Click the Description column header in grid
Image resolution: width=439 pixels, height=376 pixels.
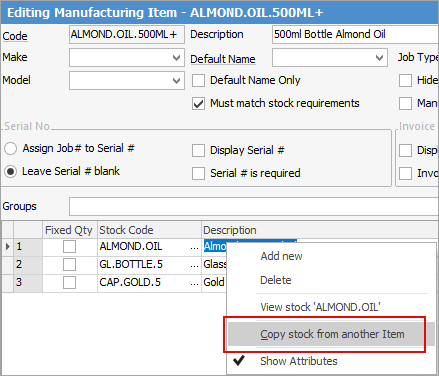[x=320, y=230]
